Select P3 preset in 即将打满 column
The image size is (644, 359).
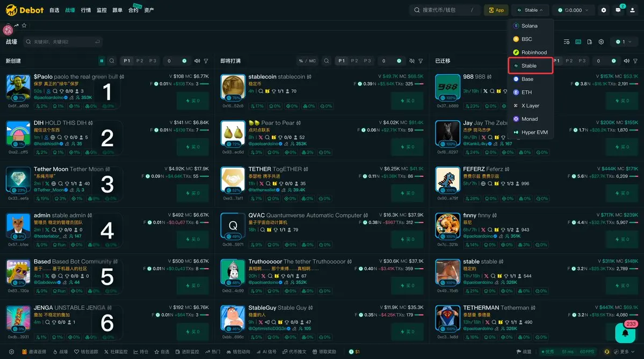[367, 61]
